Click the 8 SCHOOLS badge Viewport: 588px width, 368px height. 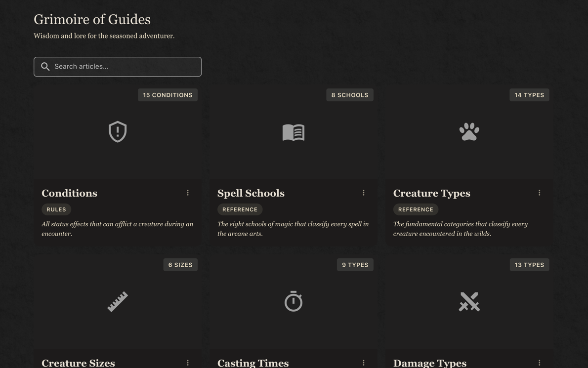(350, 95)
